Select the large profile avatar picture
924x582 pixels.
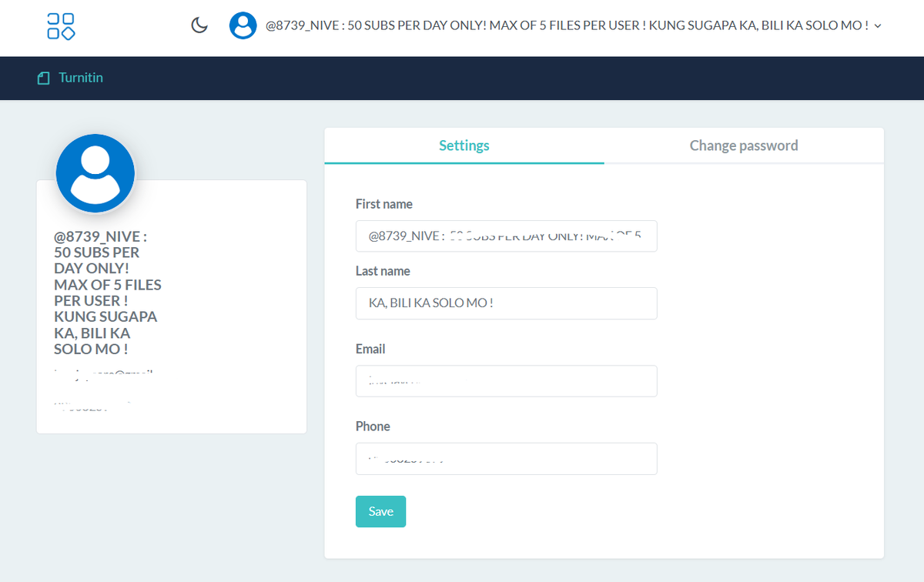pos(95,173)
